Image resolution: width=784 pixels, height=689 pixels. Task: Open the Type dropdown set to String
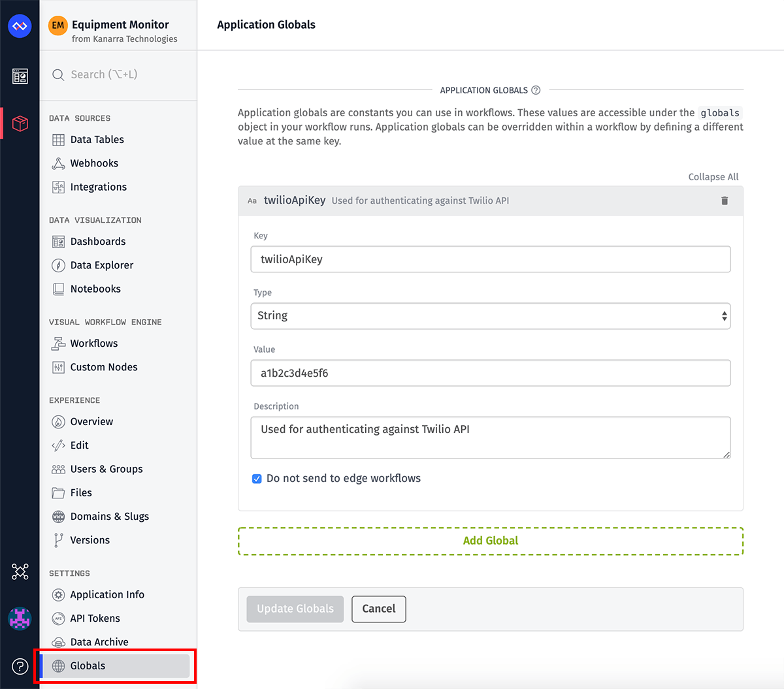pyautogui.click(x=491, y=316)
